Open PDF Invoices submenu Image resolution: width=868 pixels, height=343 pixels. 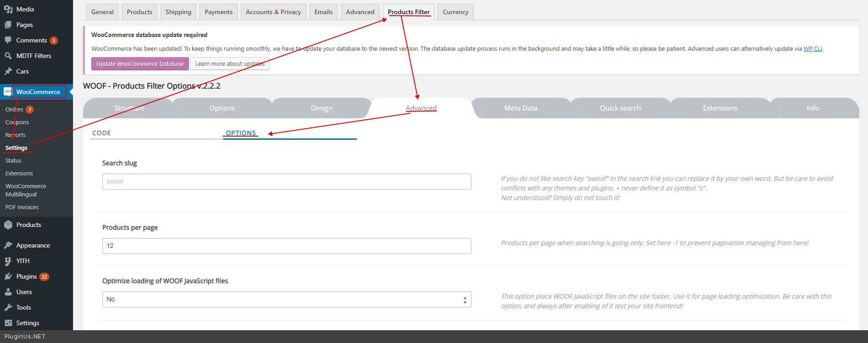(22, 207)
